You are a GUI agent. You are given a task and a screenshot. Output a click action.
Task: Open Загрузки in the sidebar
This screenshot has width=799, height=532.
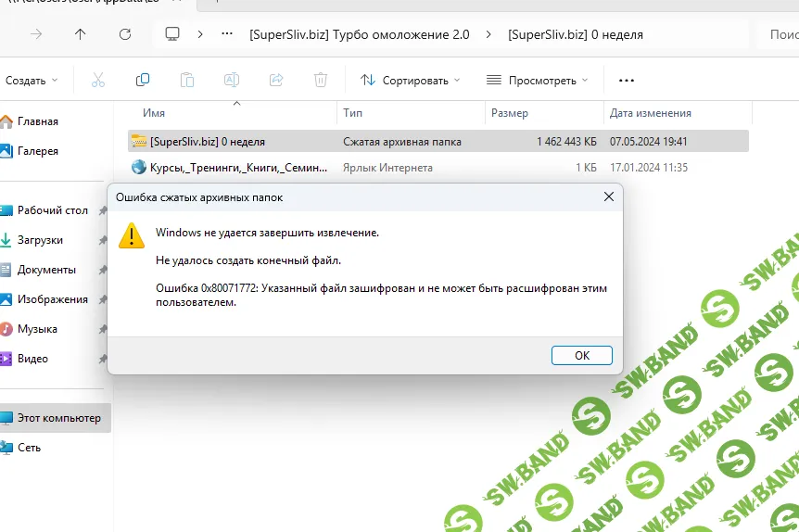[x=40, y=240]
